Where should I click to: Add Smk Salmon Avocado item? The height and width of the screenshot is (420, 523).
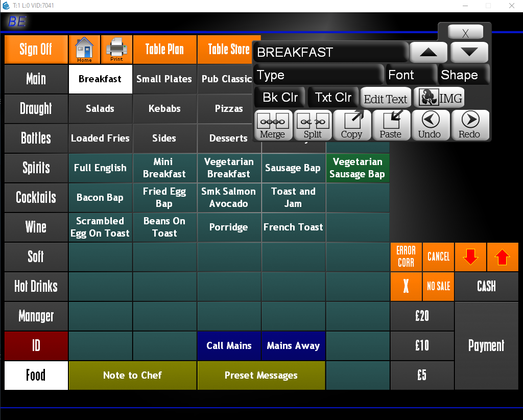click(229, 198)
